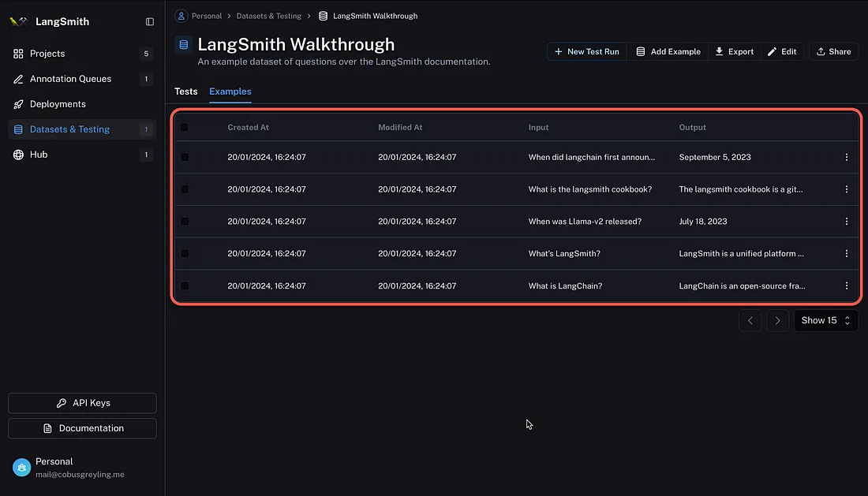Click the Personal account avatar

21,468
